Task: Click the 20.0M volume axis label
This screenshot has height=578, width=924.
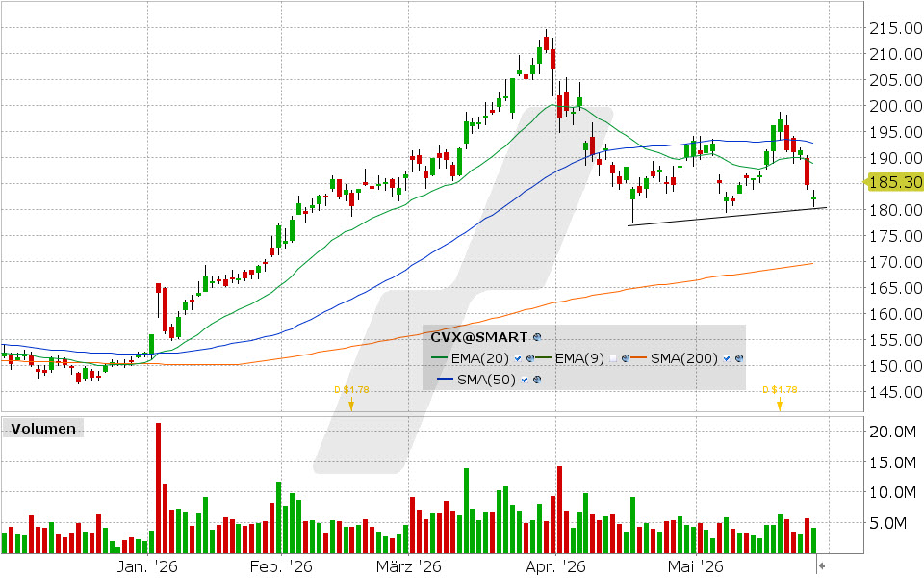Action: (893, 432)
